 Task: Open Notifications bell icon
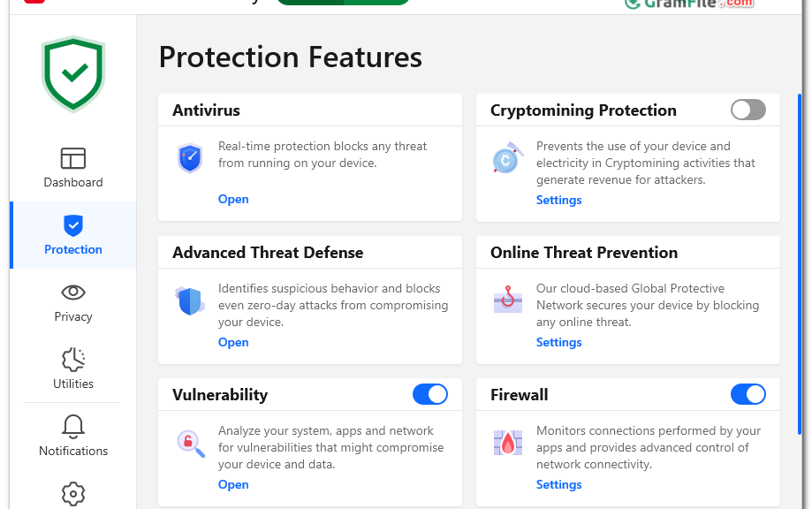73,426
